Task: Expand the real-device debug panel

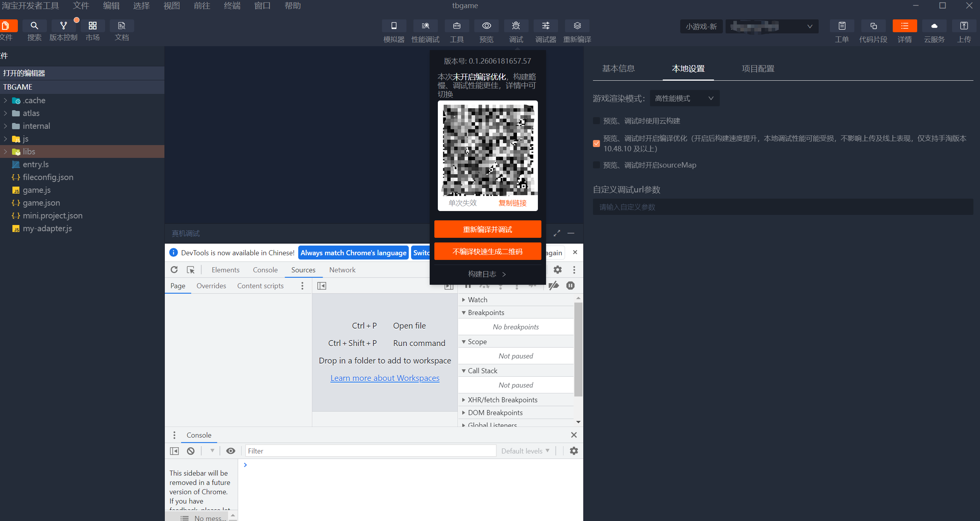Action: 557,233
